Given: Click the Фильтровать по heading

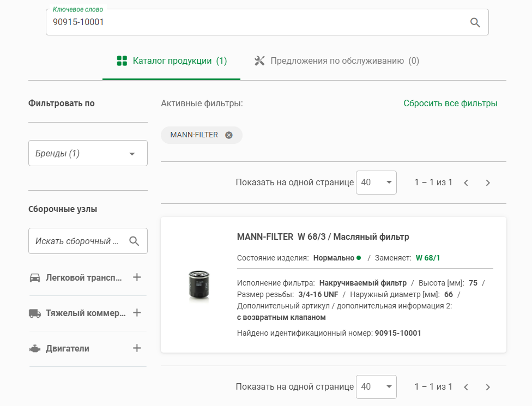Looking at the screenshot, I should [x=62, y=104].
